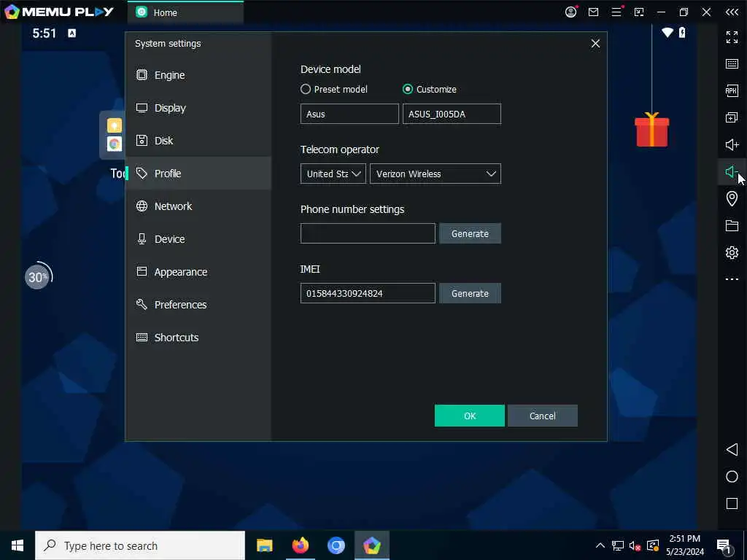
Task: Open the MEmu account profile icon
Action: (570, 12)
